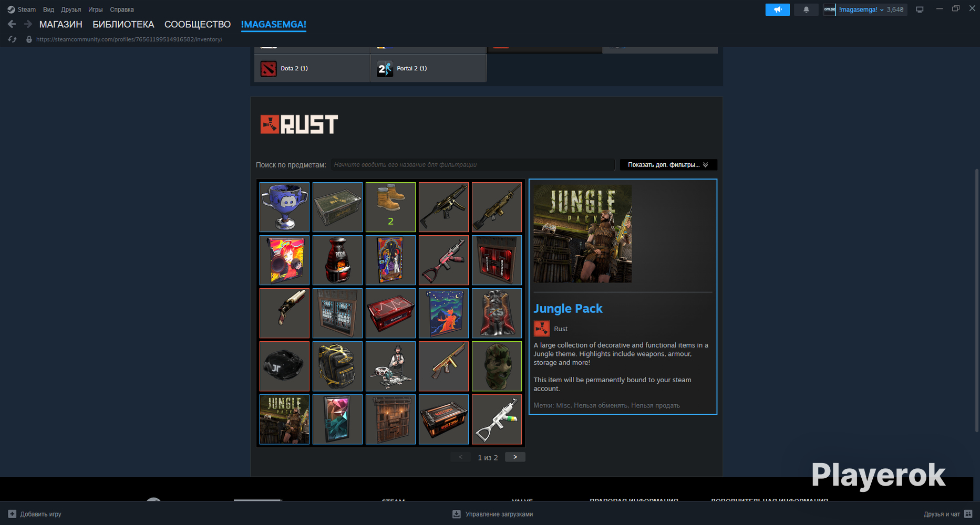Open the Dota 2 inventory tab
This screenshot has height=525, width=980.
tap(312, 68)
